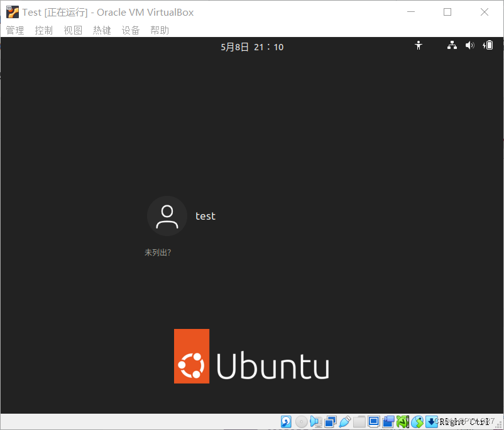
Task: Open the 设备 menu
Action: pos(131,30)
